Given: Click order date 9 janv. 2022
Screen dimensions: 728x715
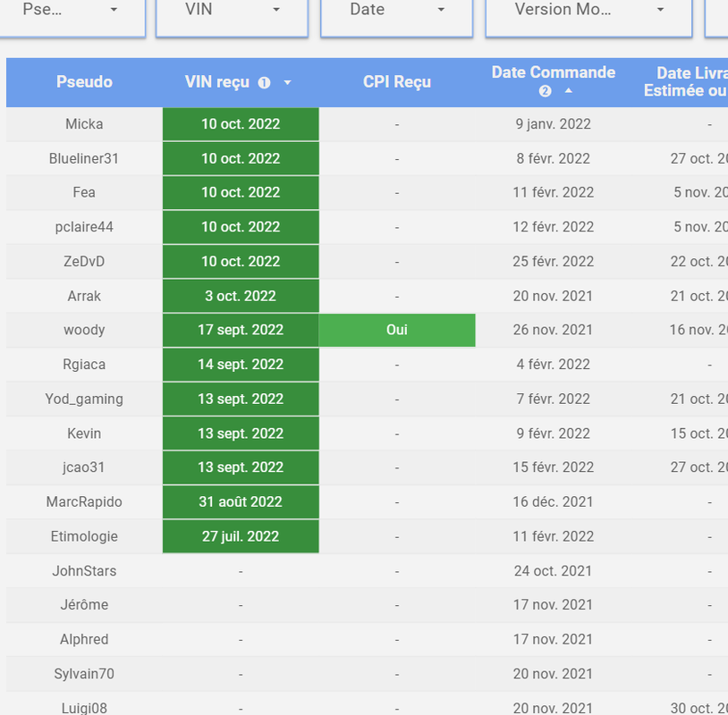Looking at the screenshot, I should tap(554, 124).
